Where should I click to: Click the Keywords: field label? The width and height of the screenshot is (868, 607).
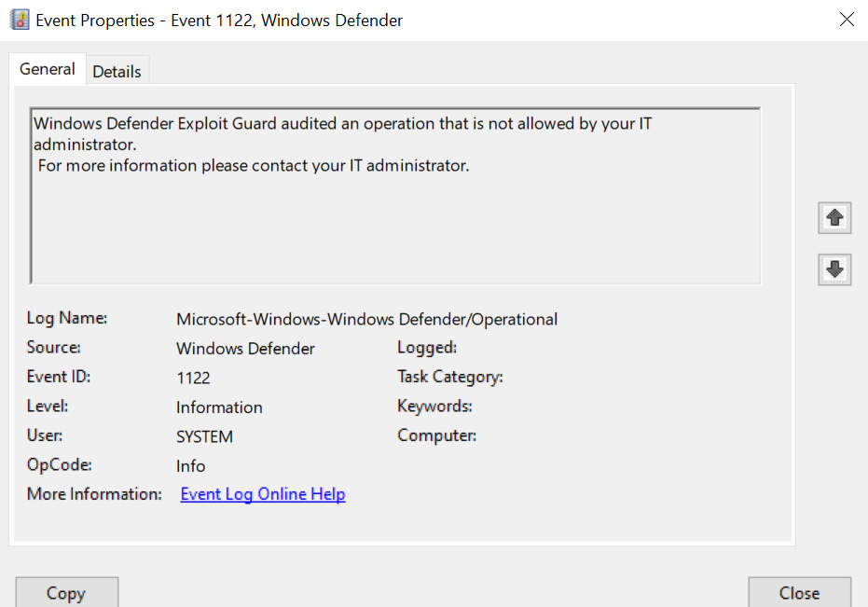[x=434, y=407]
